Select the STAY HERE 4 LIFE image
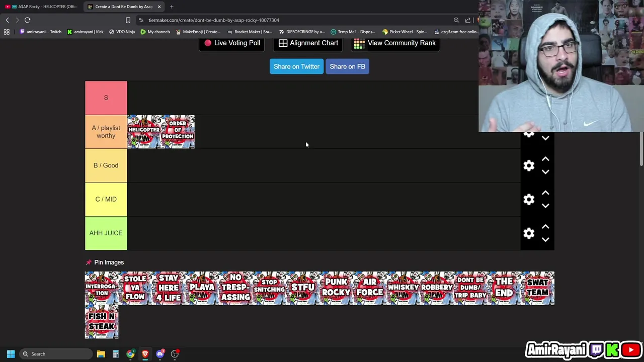The height and width of the screenshot is (362, 644). 169,288
